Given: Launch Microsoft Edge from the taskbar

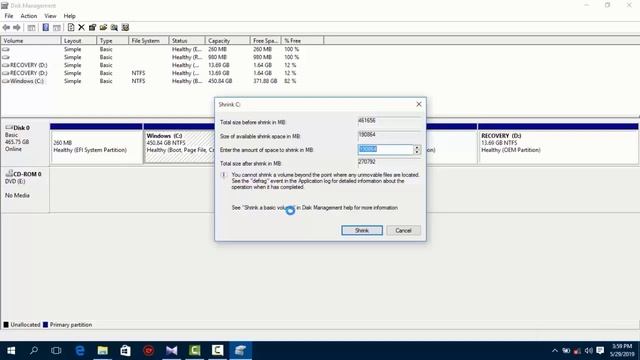Looking at the screenshot, I should 80,351.
